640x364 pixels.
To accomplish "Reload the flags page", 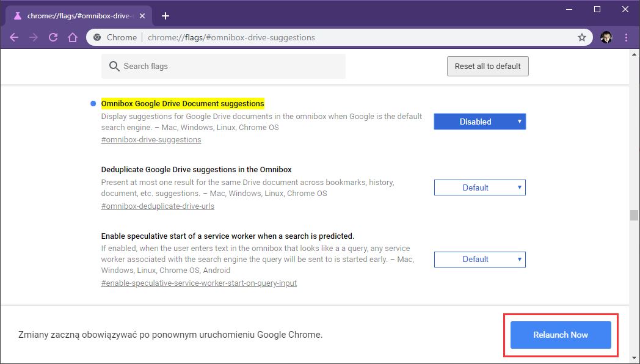I will coord(53,37).
